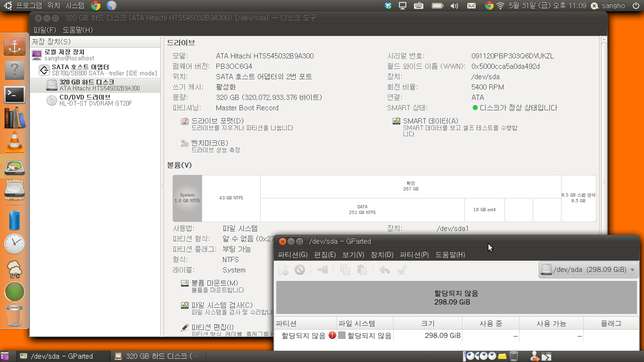The height and width of the screenshot is (362, 644).
Task: Click the 파티션 편집(I) button
Action: click(227, 330)
